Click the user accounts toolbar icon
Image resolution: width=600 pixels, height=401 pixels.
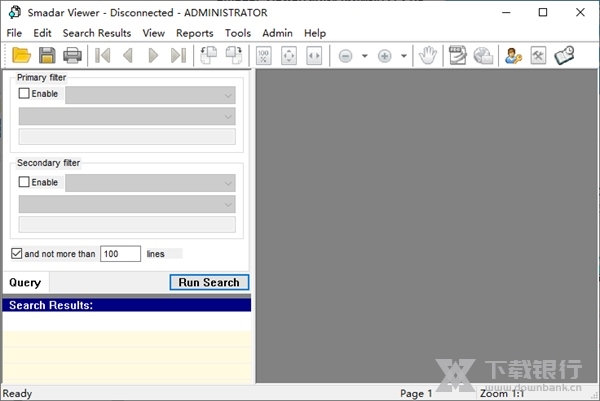[x=513, y=56]
